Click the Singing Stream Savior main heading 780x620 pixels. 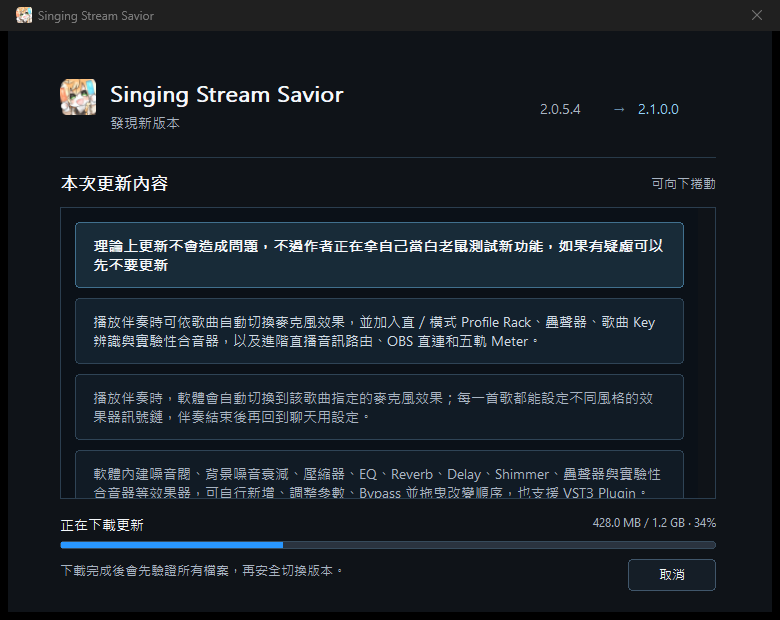227,95
